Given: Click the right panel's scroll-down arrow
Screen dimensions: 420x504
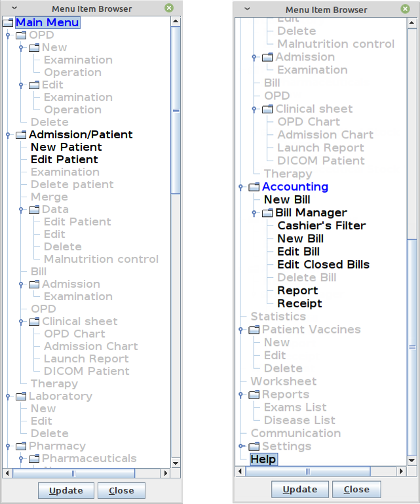Looking at the screenshot, I should pos(412,460).
